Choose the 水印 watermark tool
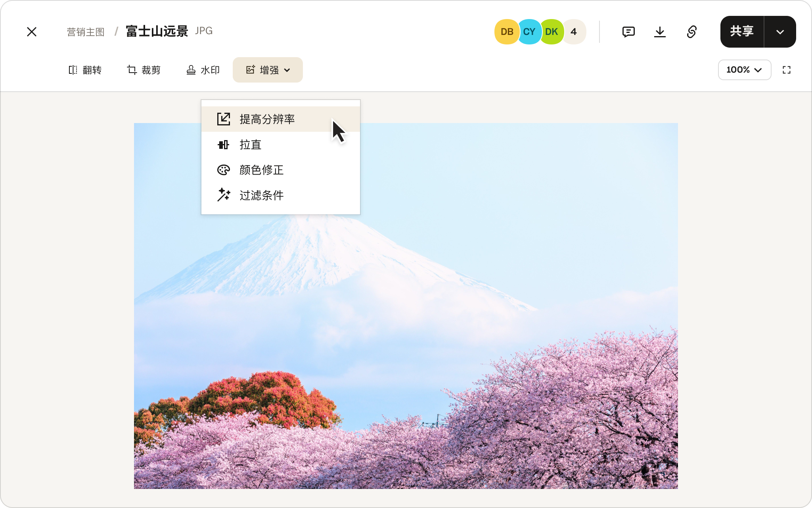The width and height of the screenshot is (812, 508). 203,70
